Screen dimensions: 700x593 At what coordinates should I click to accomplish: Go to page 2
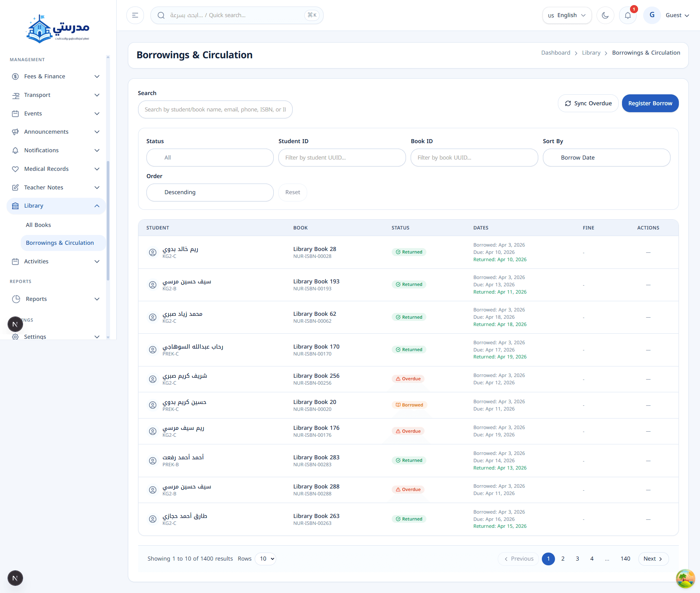tap(563, 559)
